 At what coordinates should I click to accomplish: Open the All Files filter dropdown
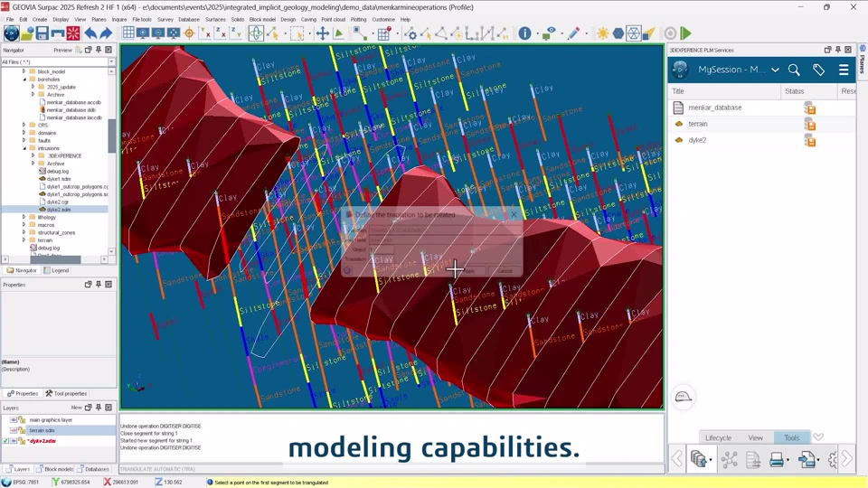[x=111, y=62]
